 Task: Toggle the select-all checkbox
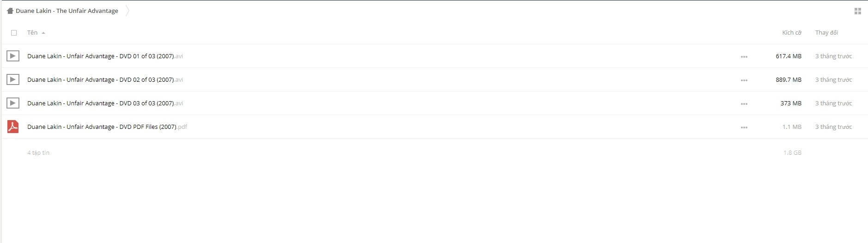tap(14, 33)
